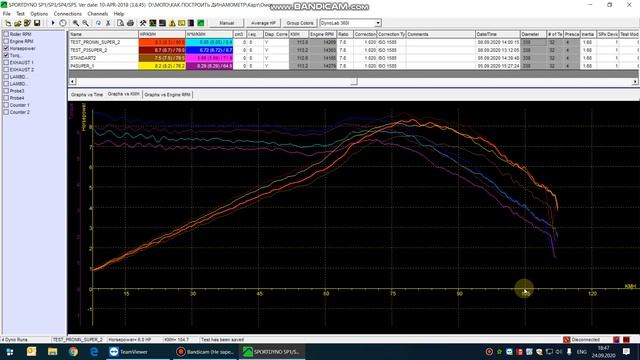
Task: Open the Connections menu
Action: pos(68,13)
